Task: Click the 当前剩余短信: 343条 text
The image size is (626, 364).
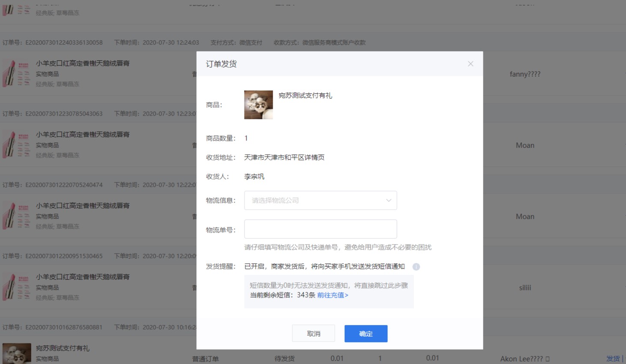Action: point(283,295)
